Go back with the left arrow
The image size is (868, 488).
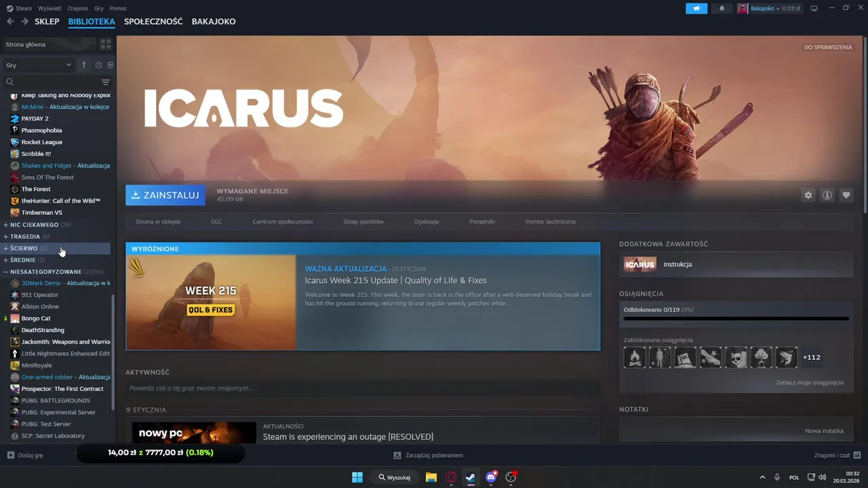(10, 22)
